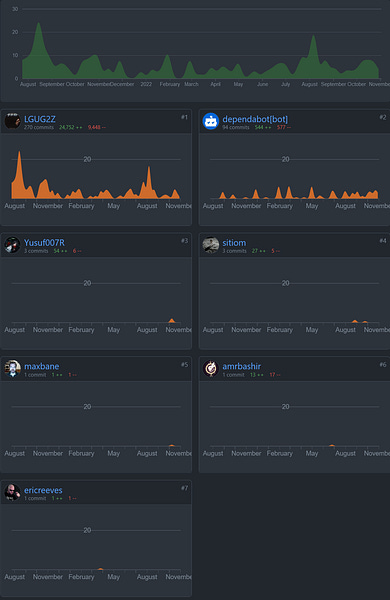
Task: Open amrbashir avatar image
Action: [x=211, y=368]
